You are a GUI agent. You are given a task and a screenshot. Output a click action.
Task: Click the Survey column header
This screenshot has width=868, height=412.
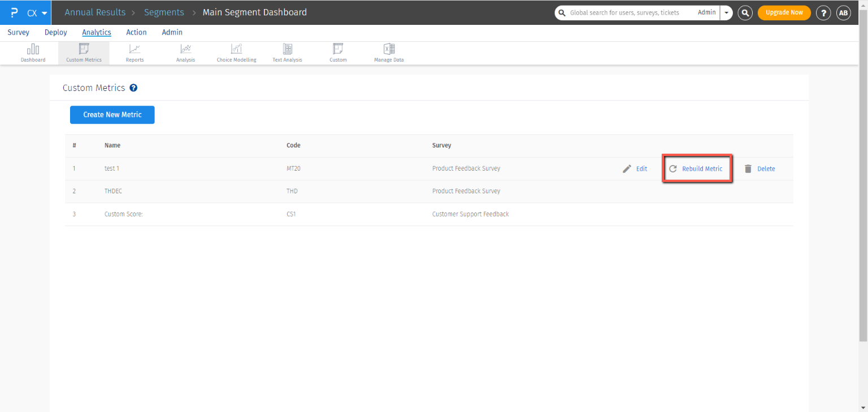point(442,145)
